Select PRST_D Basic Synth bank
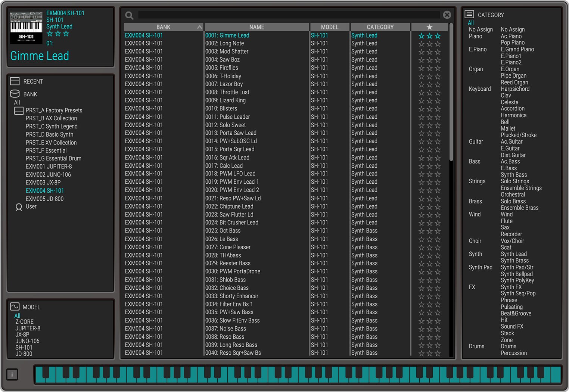 49,134
